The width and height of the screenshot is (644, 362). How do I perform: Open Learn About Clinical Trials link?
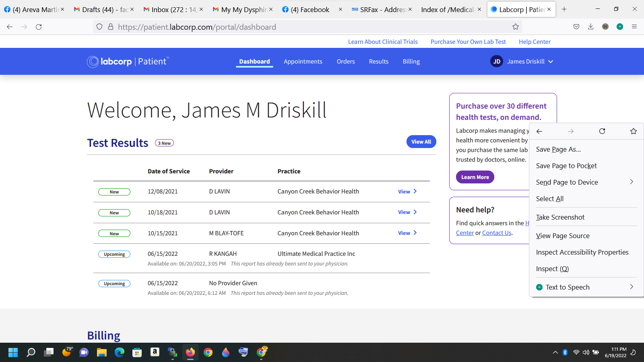pos(383,42)
